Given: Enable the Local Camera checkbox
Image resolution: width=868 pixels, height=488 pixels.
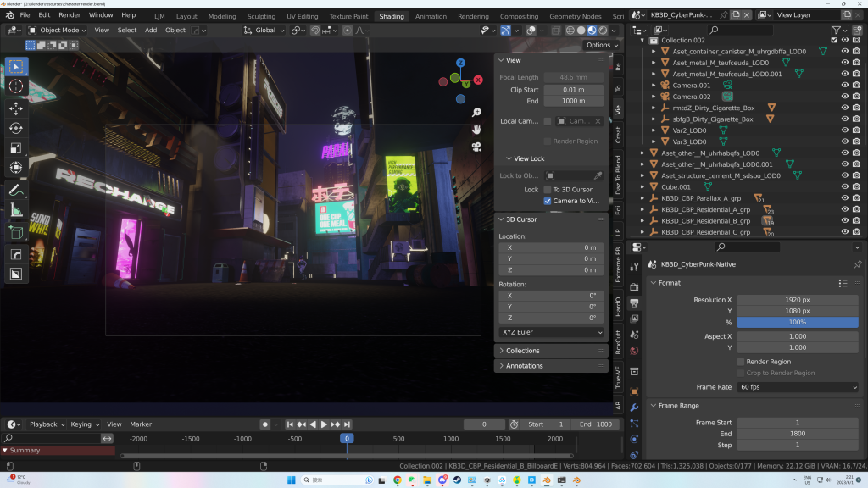Looking at the screenshot, I should 548,121.
